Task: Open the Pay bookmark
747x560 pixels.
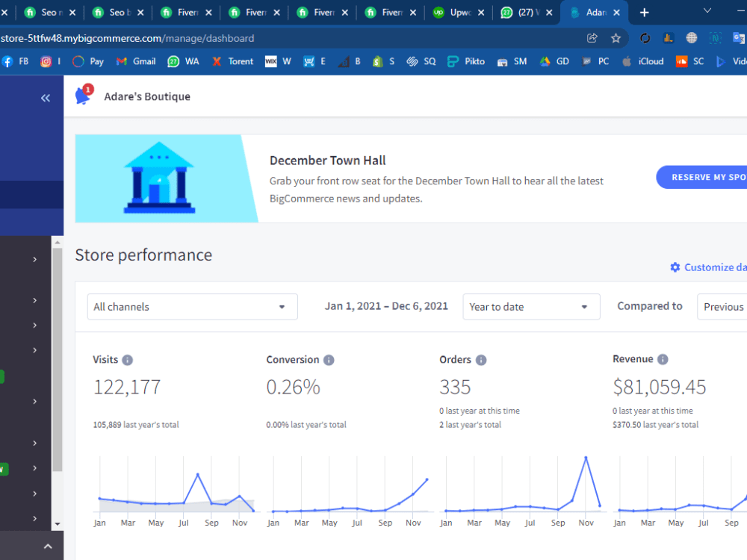Action: click(x=89, y=61)
